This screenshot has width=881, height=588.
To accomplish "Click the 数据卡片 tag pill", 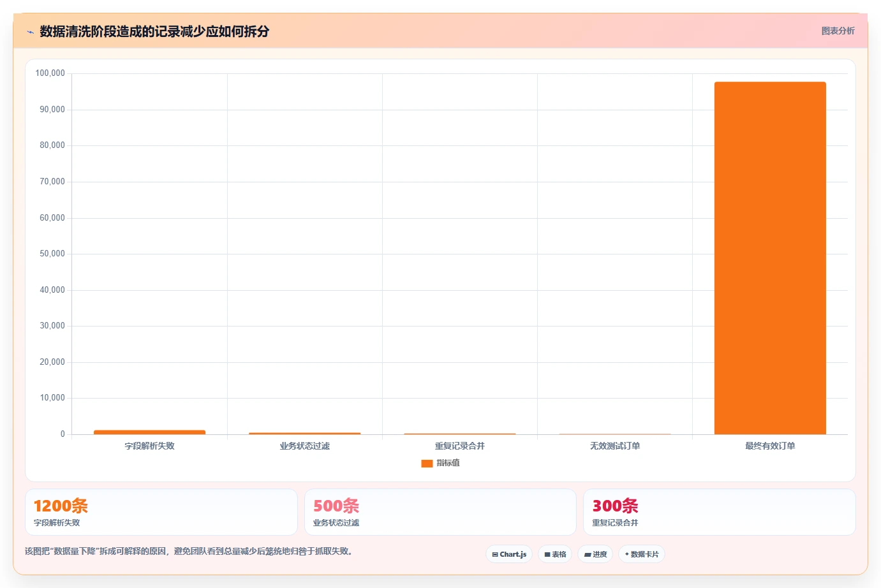I will 642,554.
